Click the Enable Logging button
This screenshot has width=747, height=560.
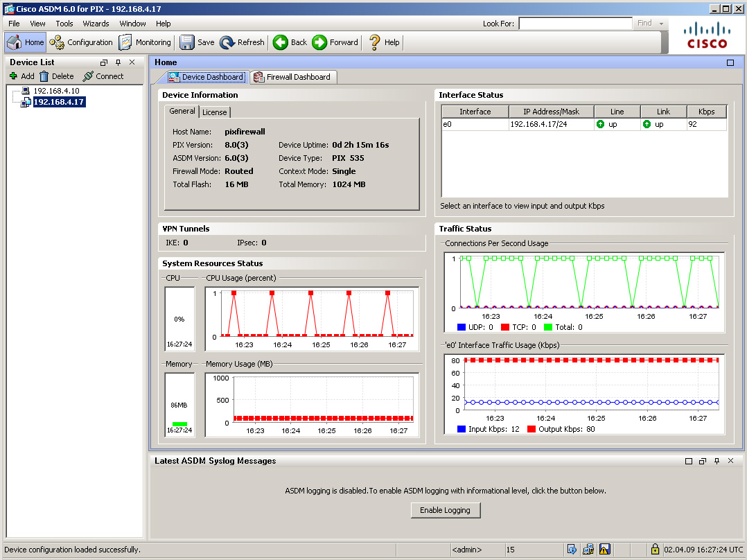[445, 510]
